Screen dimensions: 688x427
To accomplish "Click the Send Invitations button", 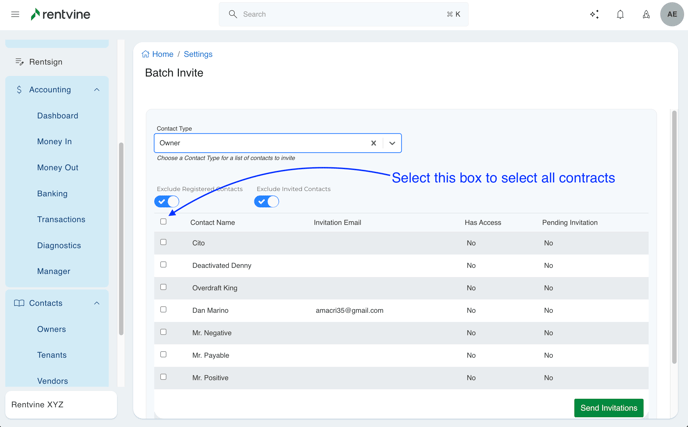I will click(x=608, y=408).
